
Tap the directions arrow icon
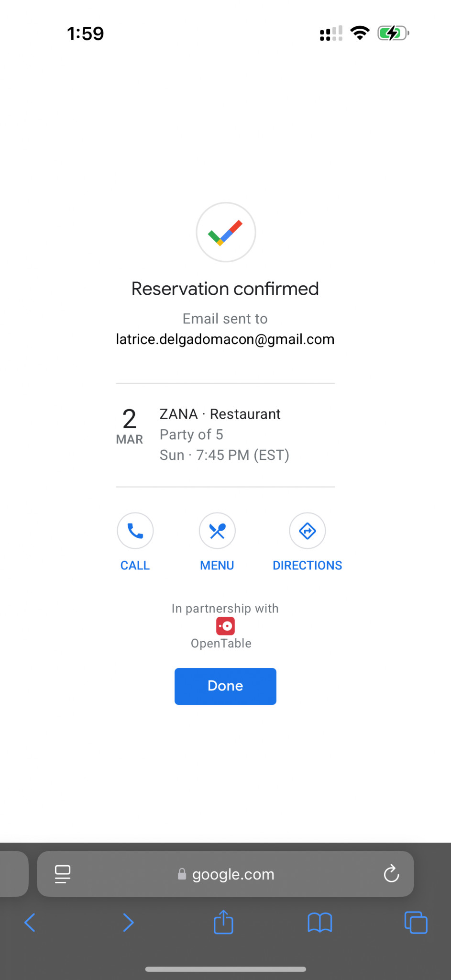[x=307, y=531]
